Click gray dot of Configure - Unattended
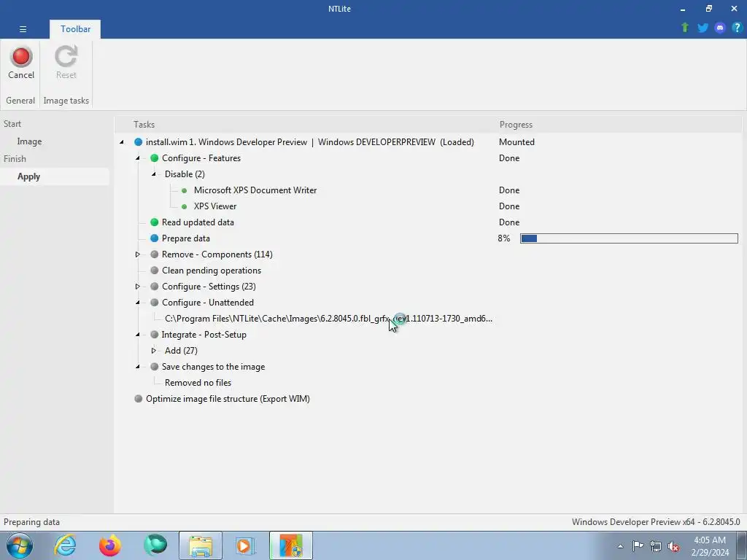The image size is (747, 560). 155,303
